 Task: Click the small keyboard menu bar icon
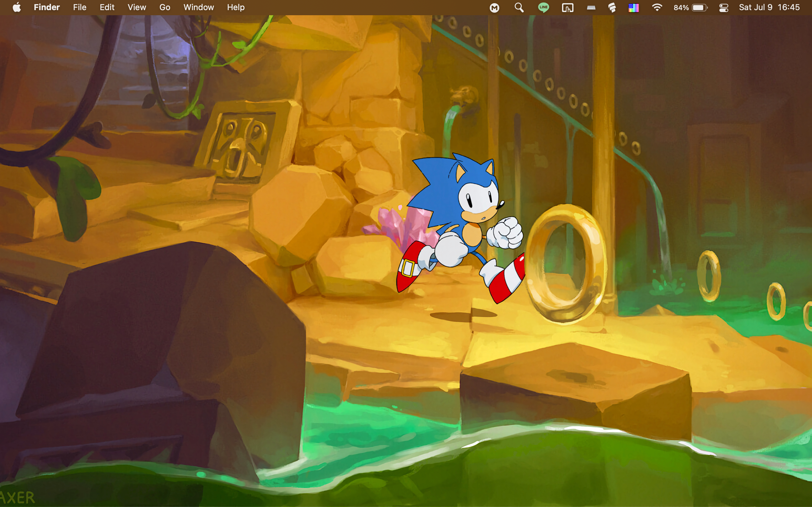pos(591,7)
